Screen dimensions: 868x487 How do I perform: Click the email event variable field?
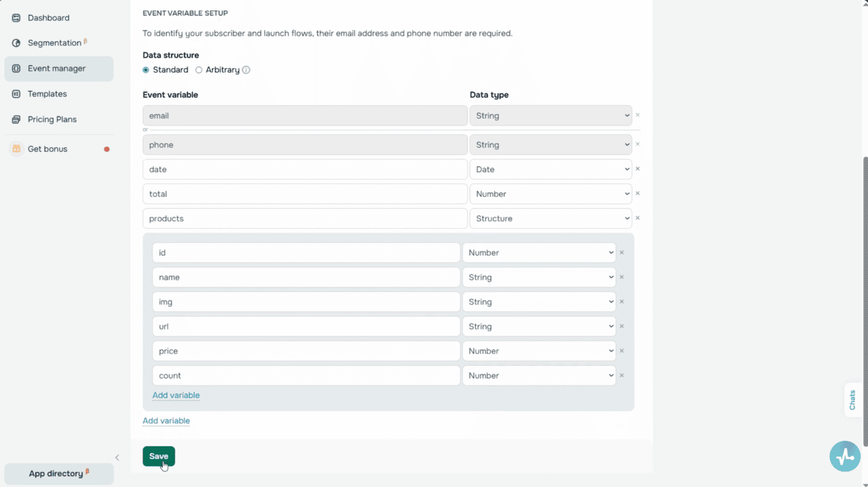point(305,115)
